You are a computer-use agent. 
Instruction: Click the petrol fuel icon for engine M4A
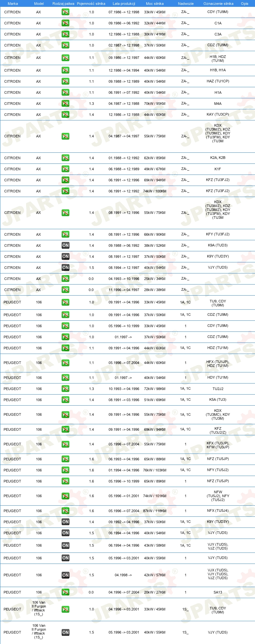(x=66, y=104)
